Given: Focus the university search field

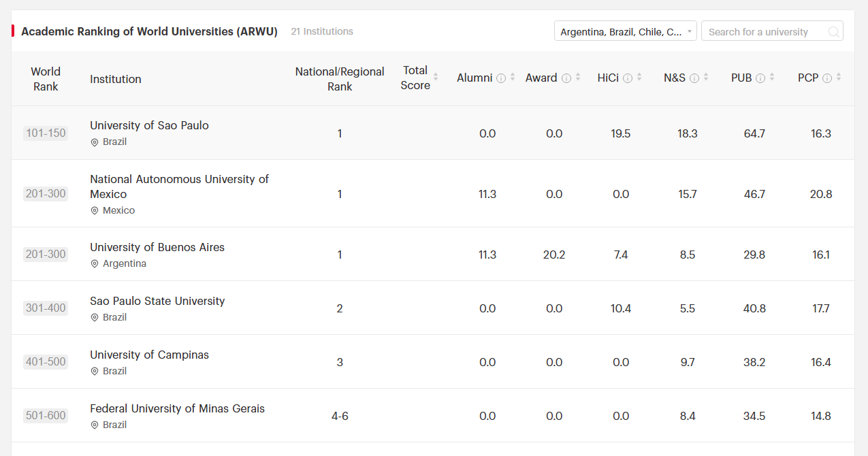Looking at the screenshot, I should [772, 31].
